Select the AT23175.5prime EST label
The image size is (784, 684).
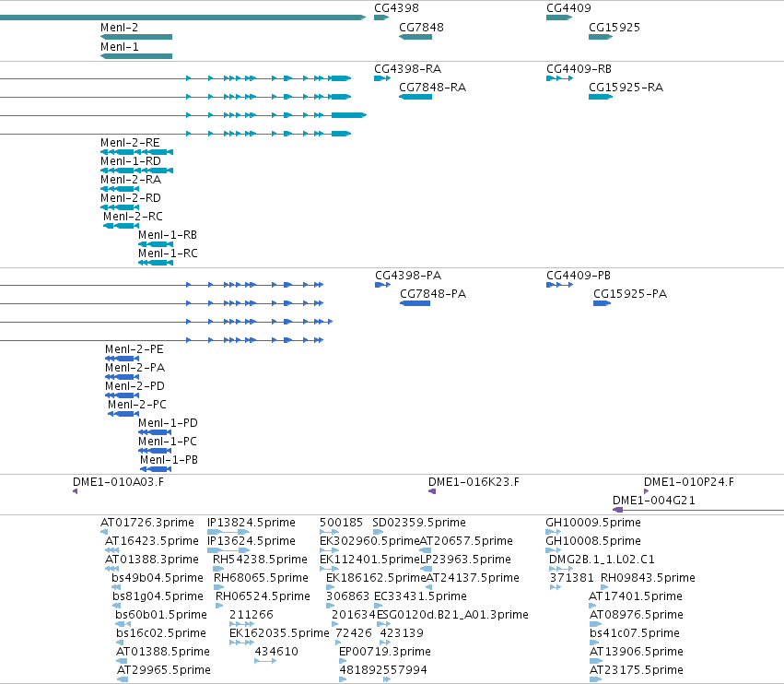636,670
